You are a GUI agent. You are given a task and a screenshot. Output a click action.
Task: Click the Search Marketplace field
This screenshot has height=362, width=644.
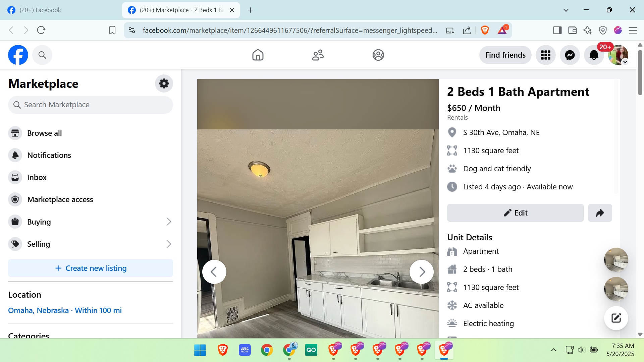pos(91,105)
